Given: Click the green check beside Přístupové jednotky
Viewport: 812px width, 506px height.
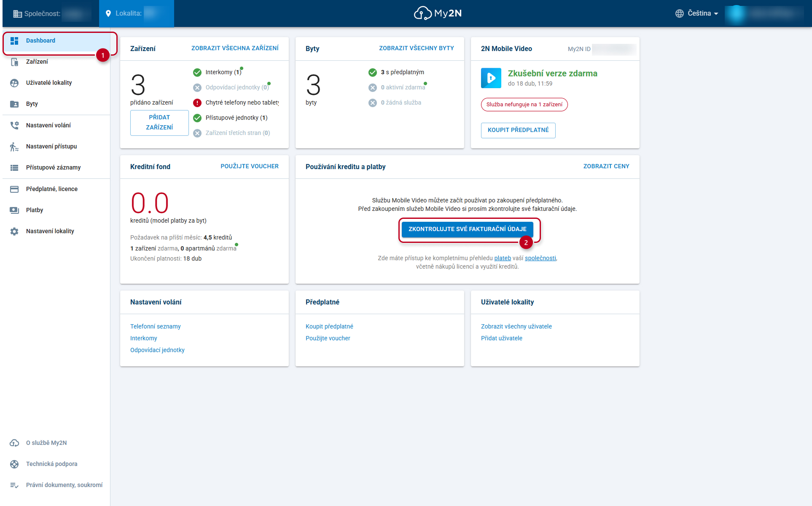Looking at the screenshot, I should pyautogui.click(x=197, y=118).
